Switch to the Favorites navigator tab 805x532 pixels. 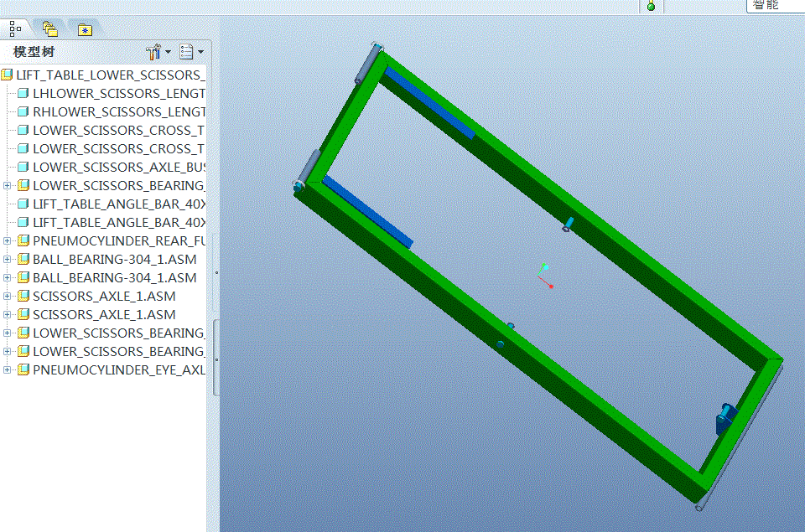point(85,30)
